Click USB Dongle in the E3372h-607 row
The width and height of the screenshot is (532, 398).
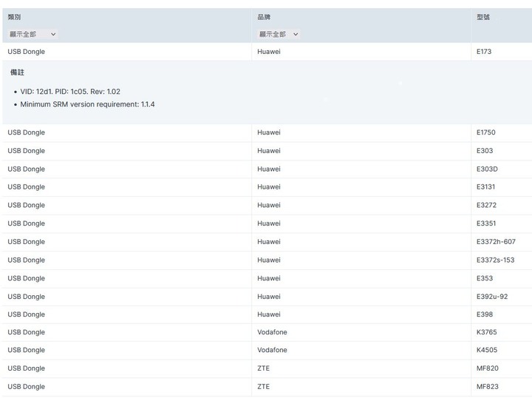click(x=26, y=242)
